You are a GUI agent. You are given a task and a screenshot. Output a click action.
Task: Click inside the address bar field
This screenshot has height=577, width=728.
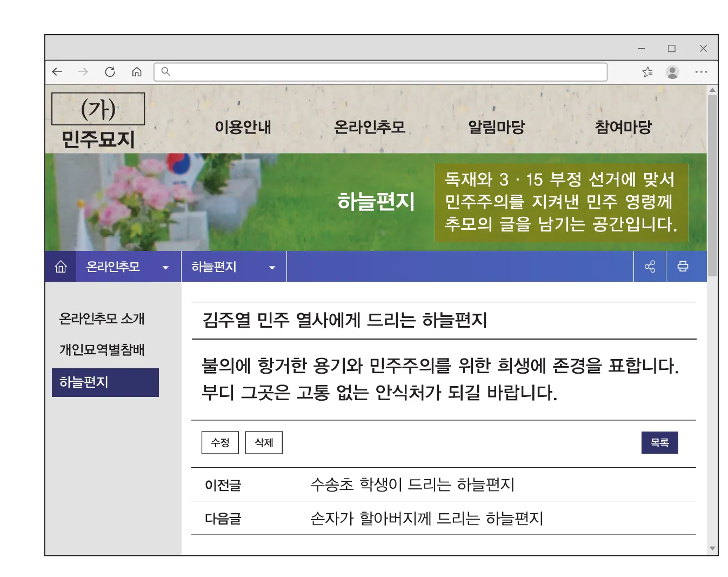[x=380, y=72]
